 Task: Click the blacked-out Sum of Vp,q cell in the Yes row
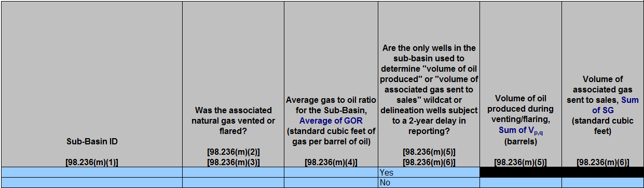[520, 172]
